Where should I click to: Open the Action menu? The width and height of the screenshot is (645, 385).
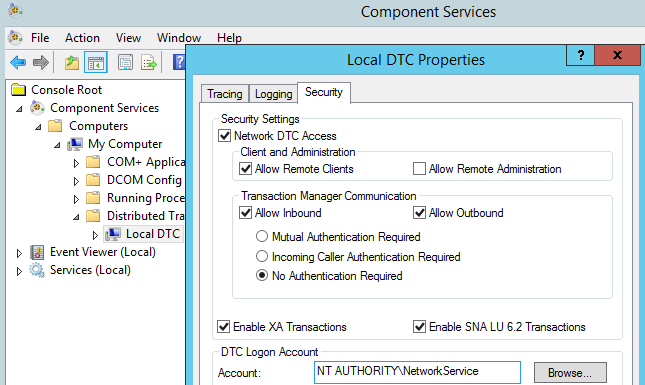pos(82,38)
